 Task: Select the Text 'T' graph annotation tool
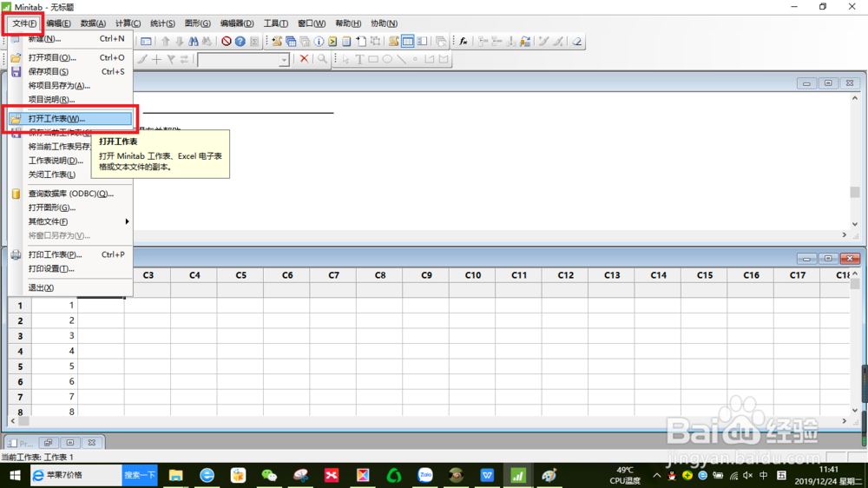click(360, 59)
